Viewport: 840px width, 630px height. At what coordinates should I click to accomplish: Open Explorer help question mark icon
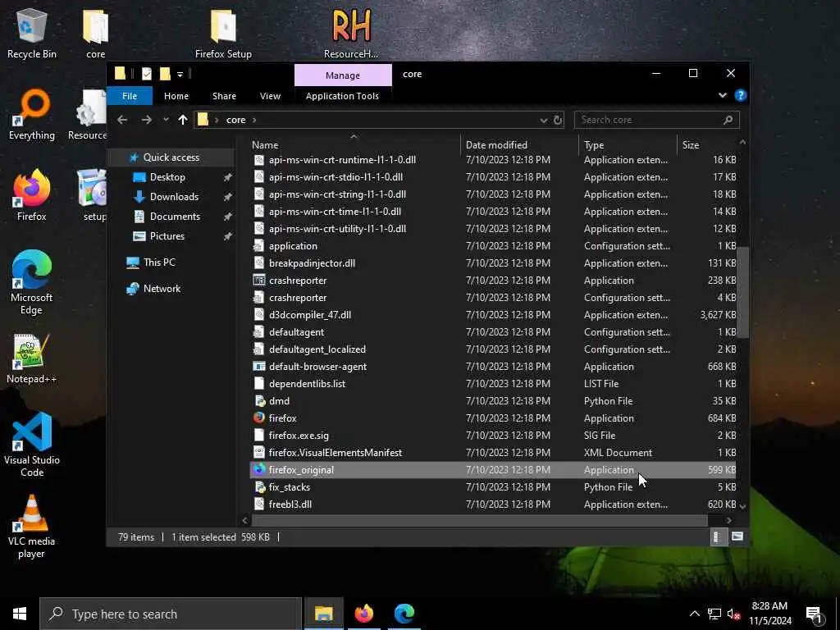click(x=741, y=95)
